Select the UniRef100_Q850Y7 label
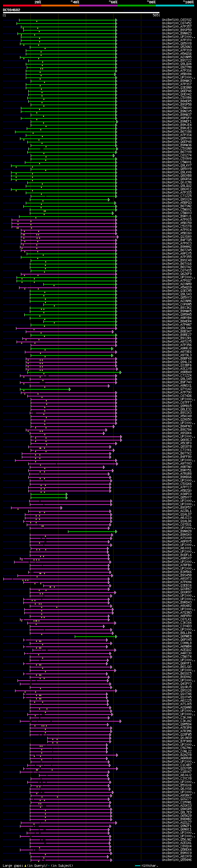The height and width of the screenshot is (868, 197). click(x=177, y=498)
